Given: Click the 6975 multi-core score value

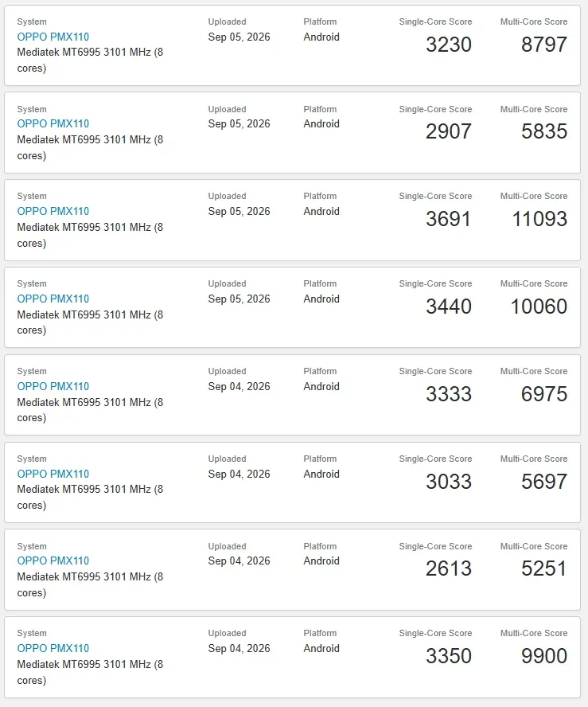Looking at the screenshot, I should point(544,394).
